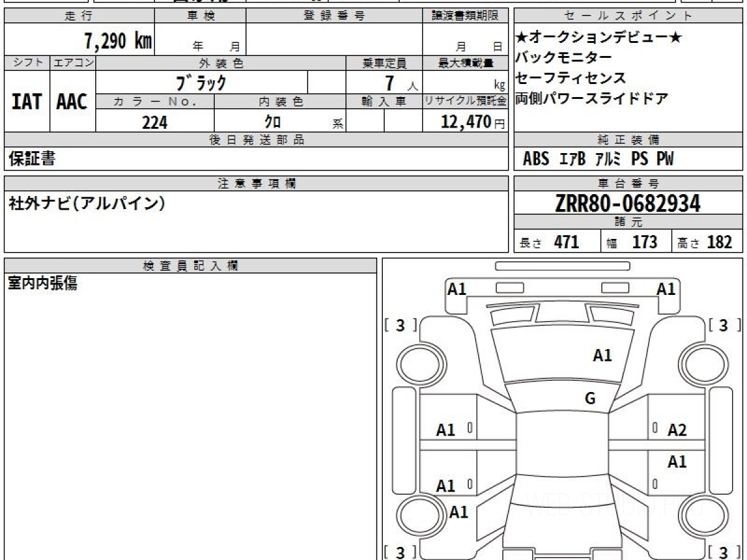Image resolution: width=747 pixels, height=560 pixels.
Task: Select PS in the equipment list
Action: click(639, 159)
